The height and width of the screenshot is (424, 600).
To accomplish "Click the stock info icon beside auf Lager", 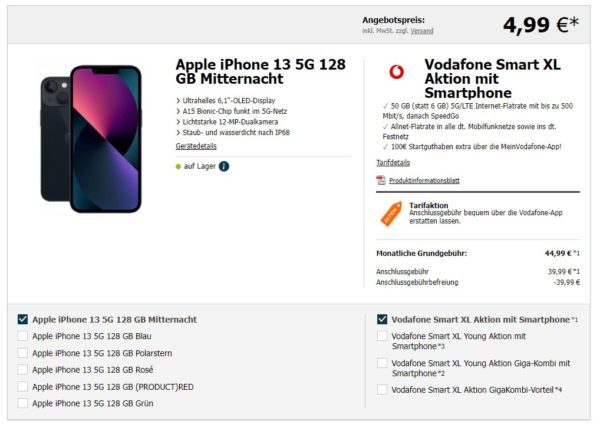I will click(224, 166).
